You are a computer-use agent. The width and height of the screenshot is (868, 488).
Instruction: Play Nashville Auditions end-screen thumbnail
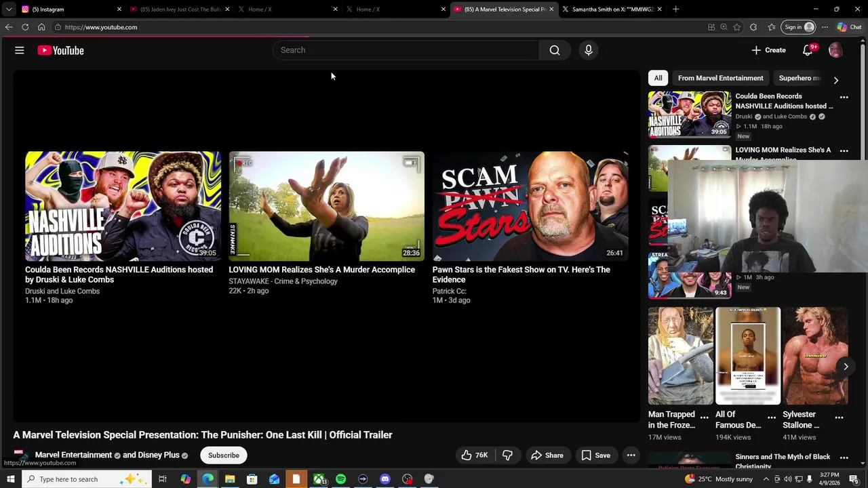(x=123, y=206)
